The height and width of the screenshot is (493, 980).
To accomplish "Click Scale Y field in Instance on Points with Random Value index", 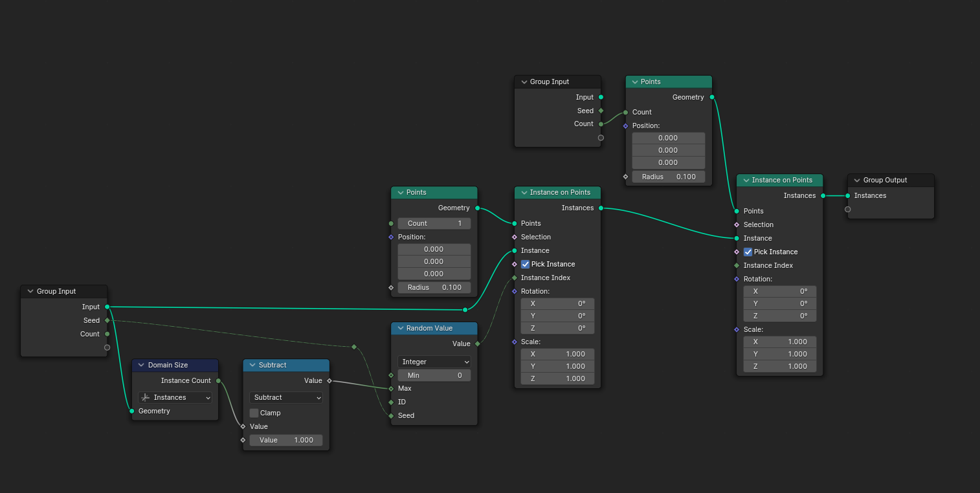I will coord(558,366).
